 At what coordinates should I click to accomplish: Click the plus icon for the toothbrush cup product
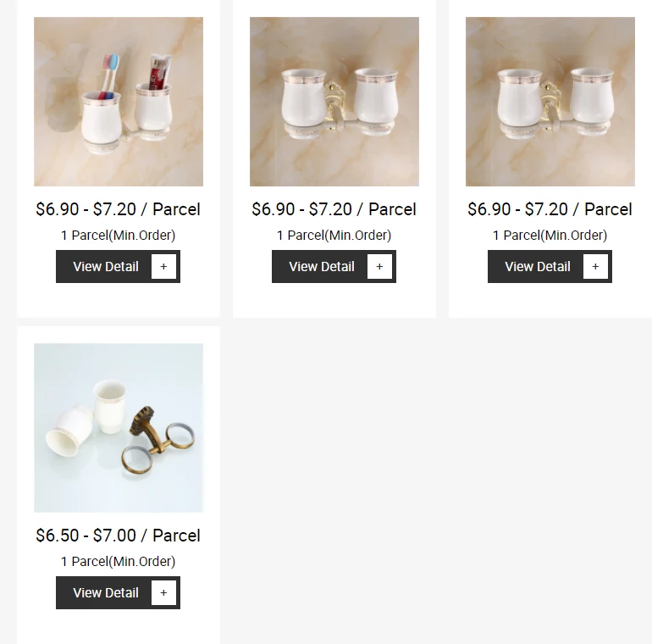point(163,267)
